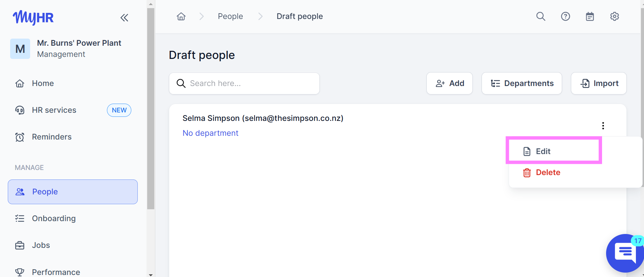Click Draft people breadcrumb
The width and height of the screenshot is (644, 277).
click(299, 16)
